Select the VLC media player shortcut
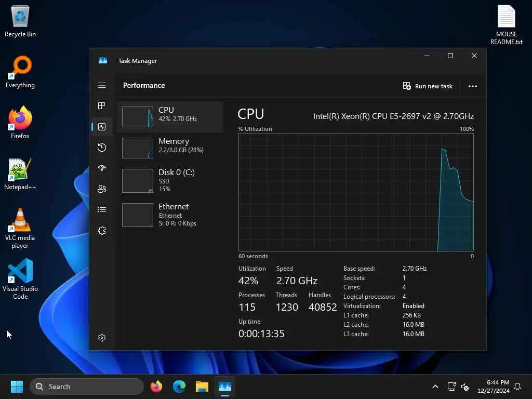The image size is (532, 399). point(20,229)
